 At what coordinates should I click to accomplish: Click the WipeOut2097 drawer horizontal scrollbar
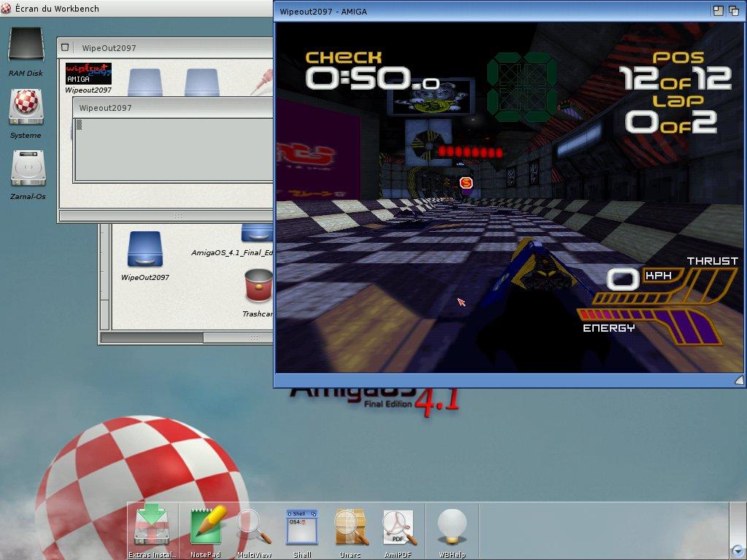pos(166,216)
